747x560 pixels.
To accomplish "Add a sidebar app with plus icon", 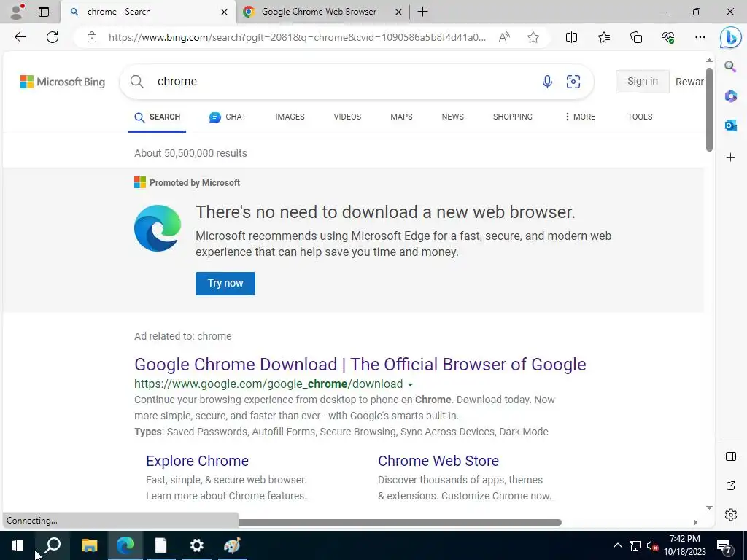I will click(730, 157).
